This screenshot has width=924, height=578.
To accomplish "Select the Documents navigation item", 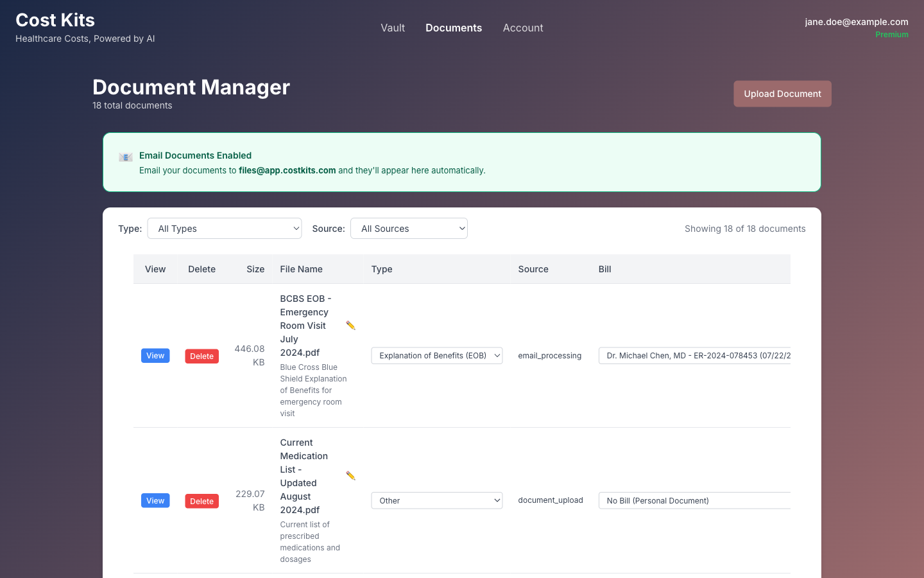I will tap(454, 28).
